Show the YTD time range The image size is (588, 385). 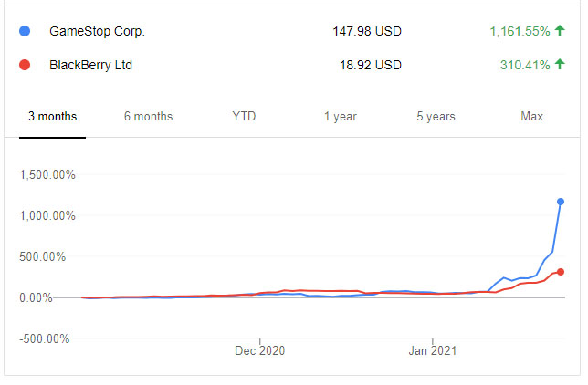click(x=245, y=116)
